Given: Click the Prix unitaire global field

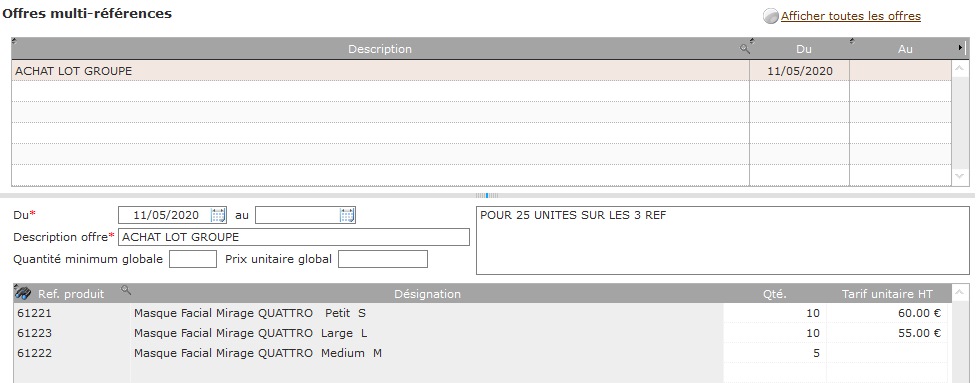Looking at the screenshot, I should 382,259.
